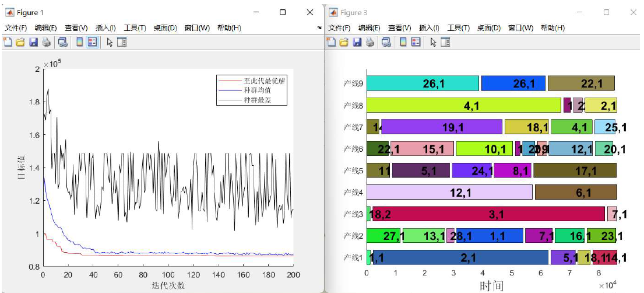Image resolution: width=644 pixels, height=293 pixels.
Task: Open 插入(I) menu in Figure 3
Action: pos(429,28)
